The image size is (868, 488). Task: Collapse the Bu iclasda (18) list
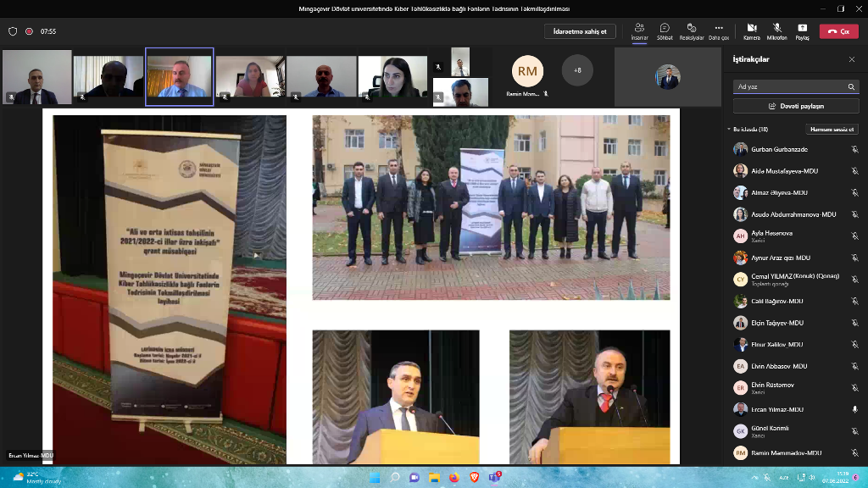pos(729,130)
